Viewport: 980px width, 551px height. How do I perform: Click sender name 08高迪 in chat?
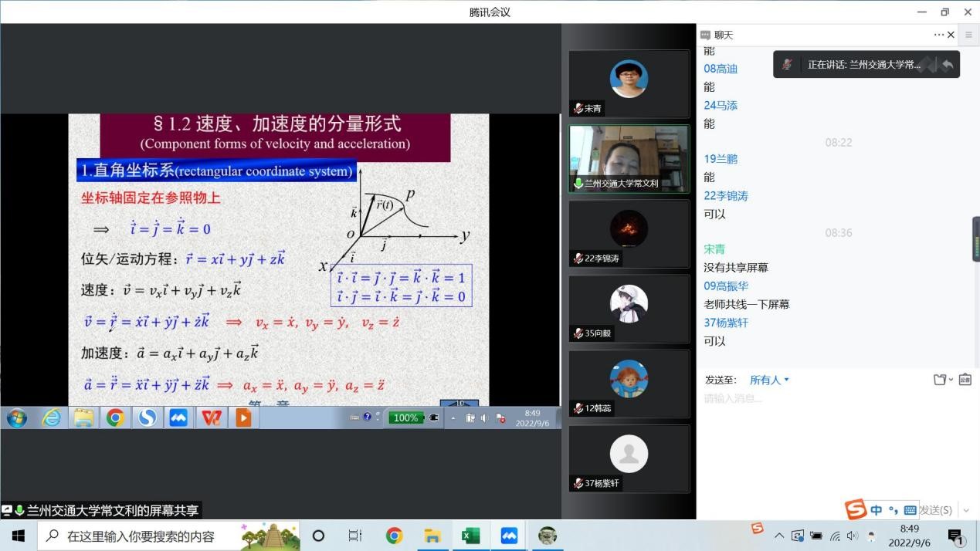tap(720, 69)
